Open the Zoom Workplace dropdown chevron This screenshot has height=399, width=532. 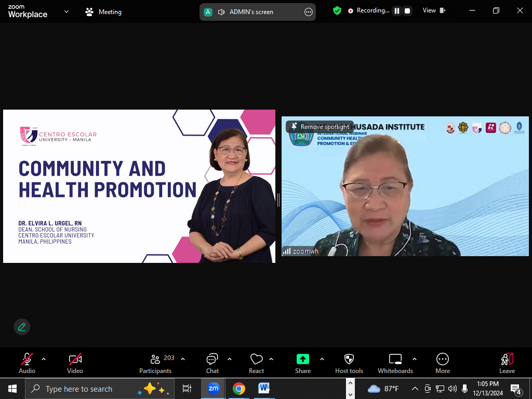(x=66, y=11)
